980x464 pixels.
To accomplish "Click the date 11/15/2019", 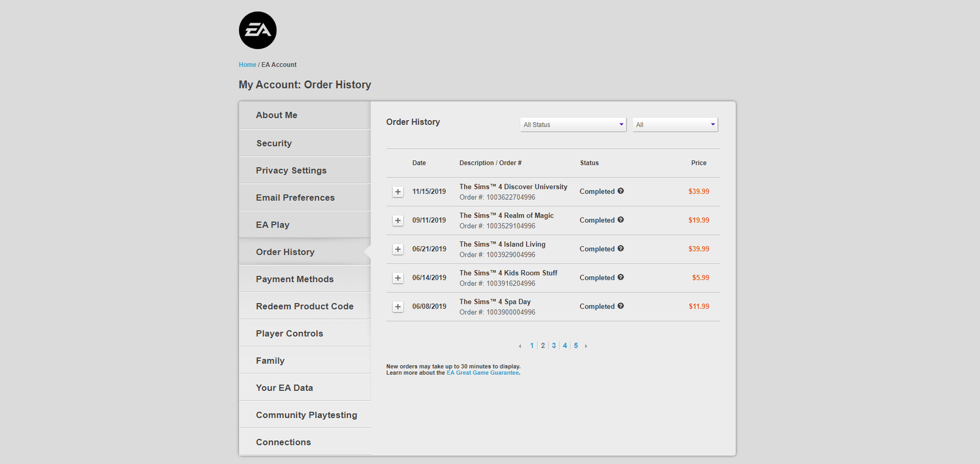I will (429, 192).
